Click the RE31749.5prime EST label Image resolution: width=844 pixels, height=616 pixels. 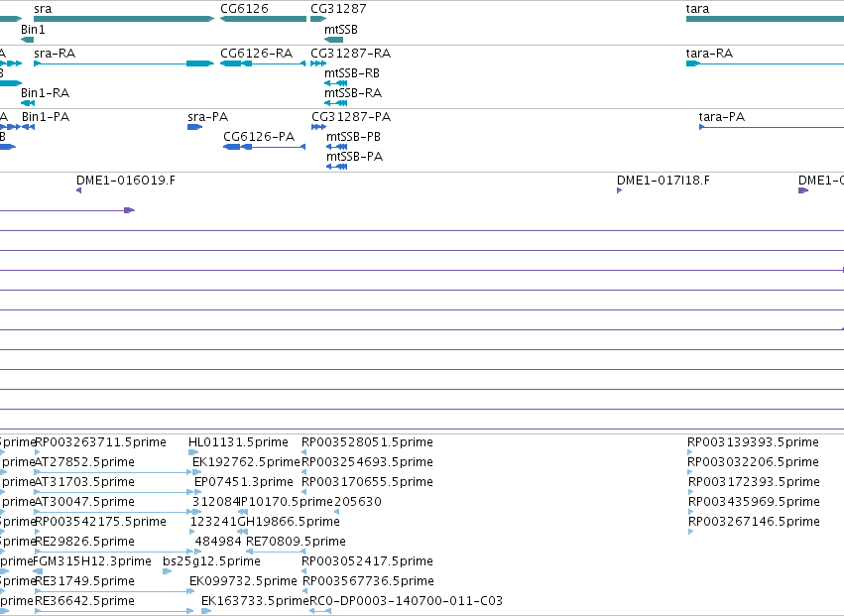[x=84, y=581]
